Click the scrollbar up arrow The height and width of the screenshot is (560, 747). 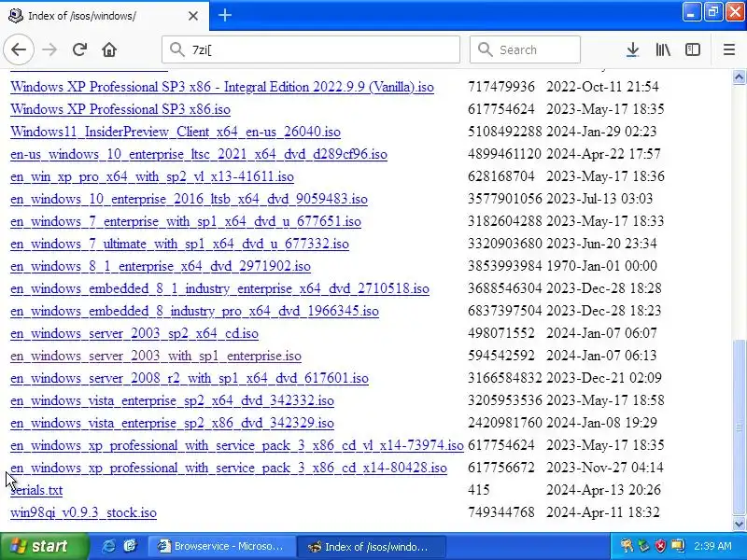click(739, 77)
